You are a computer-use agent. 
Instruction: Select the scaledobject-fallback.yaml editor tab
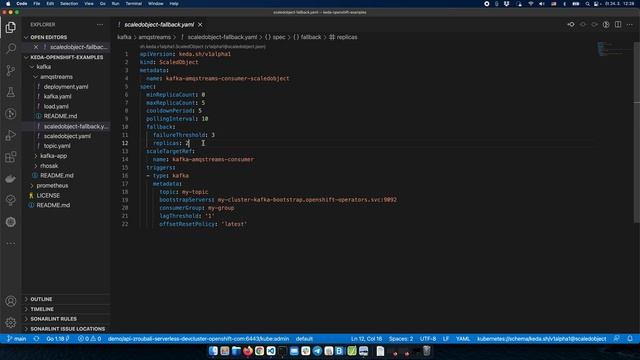pos(159,25)
